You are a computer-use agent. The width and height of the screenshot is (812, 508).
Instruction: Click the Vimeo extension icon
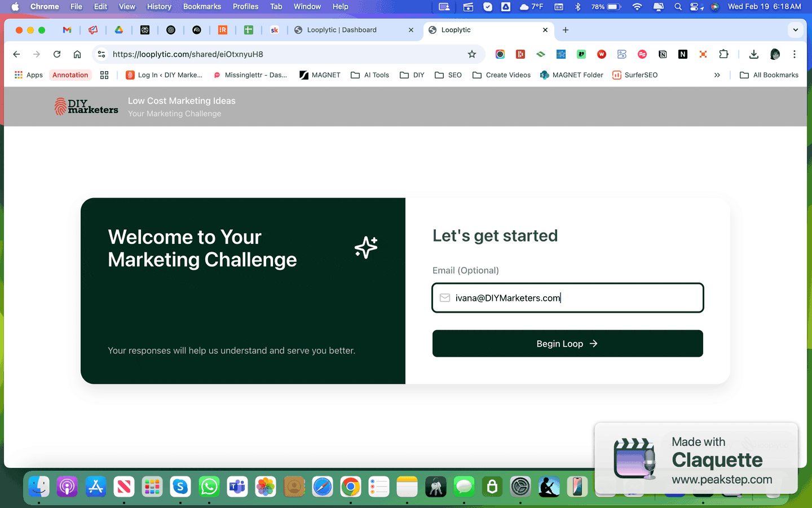click(581, 54)
